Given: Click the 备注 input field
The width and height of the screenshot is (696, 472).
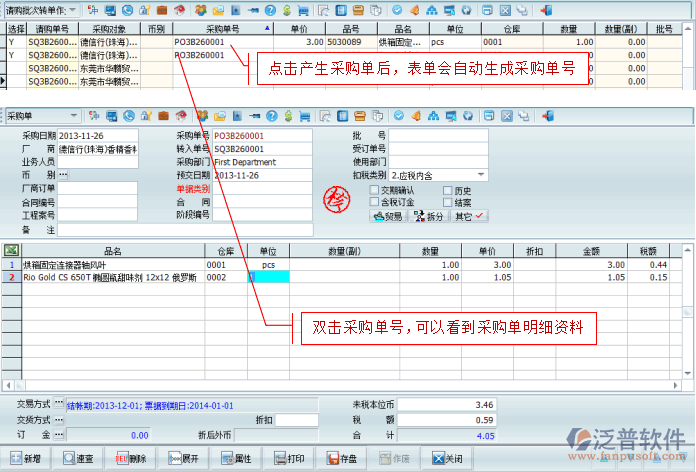Looking at the screenshot, I should pyautogui.click(x=185, y=230).
